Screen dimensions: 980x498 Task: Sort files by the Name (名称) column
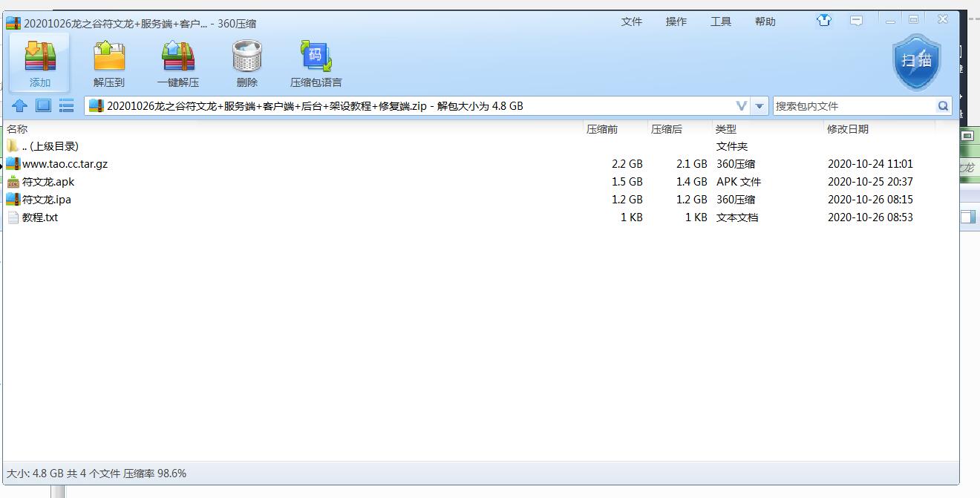pyautogui.click(x=17, y=129)
